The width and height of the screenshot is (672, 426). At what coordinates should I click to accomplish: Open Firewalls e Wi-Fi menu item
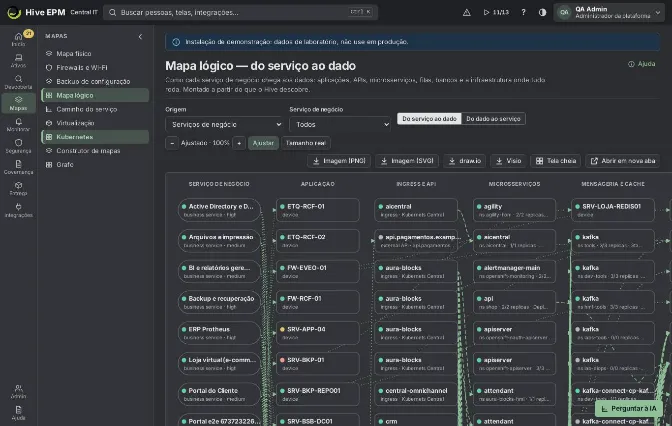(x=95, y=67)
